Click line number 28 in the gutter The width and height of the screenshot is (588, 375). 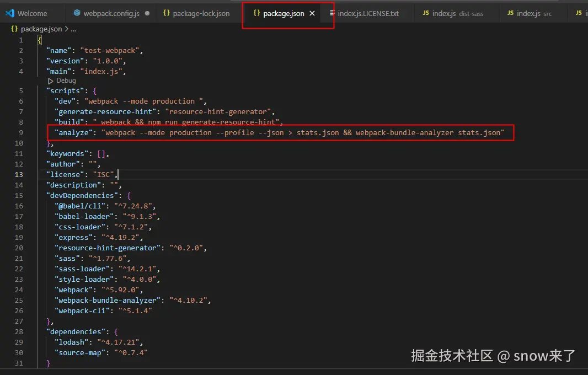(x=19, y=332)
